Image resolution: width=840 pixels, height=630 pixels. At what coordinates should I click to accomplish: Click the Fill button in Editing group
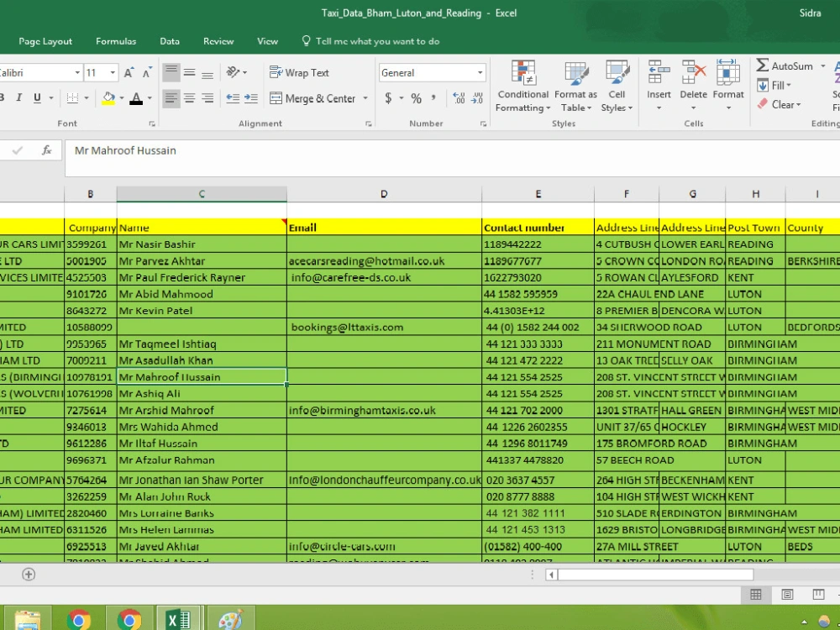tap(774, 85)
